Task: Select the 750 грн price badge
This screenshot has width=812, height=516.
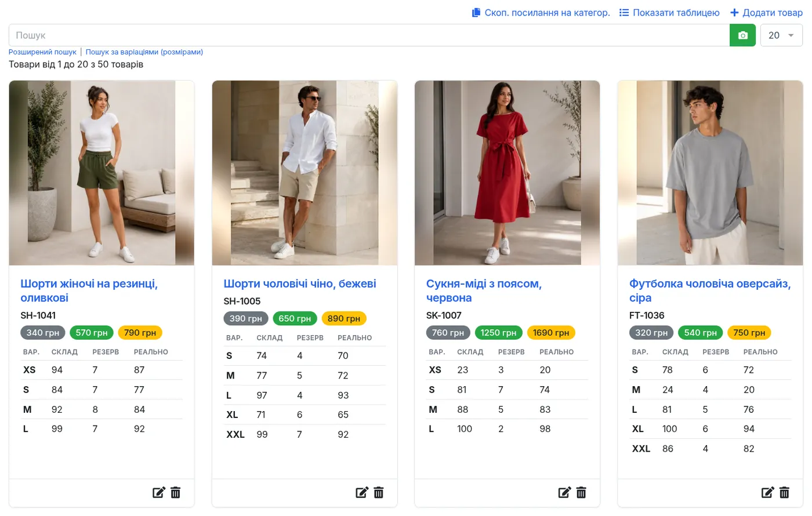Action: (749, 333)
